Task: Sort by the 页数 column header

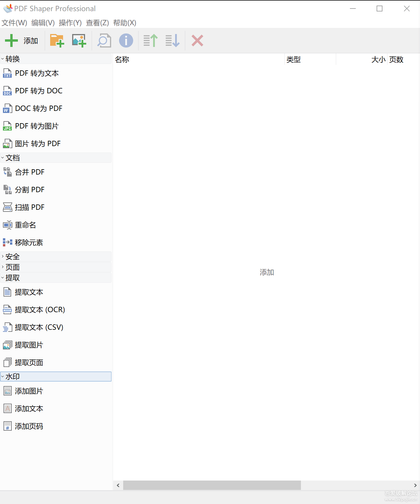Action: pyautogui.click(x=403, y=59)
